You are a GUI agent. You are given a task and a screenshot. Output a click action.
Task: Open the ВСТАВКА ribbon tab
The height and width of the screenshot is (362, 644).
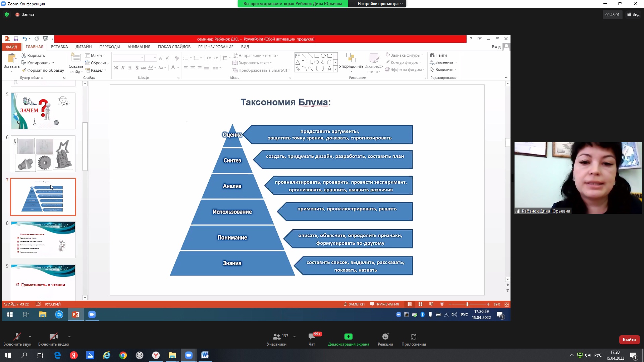coord(59,47)
